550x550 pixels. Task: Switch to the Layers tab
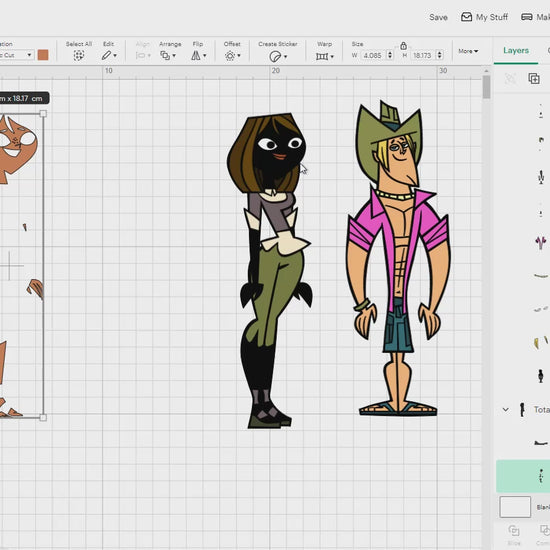[516, 51]
